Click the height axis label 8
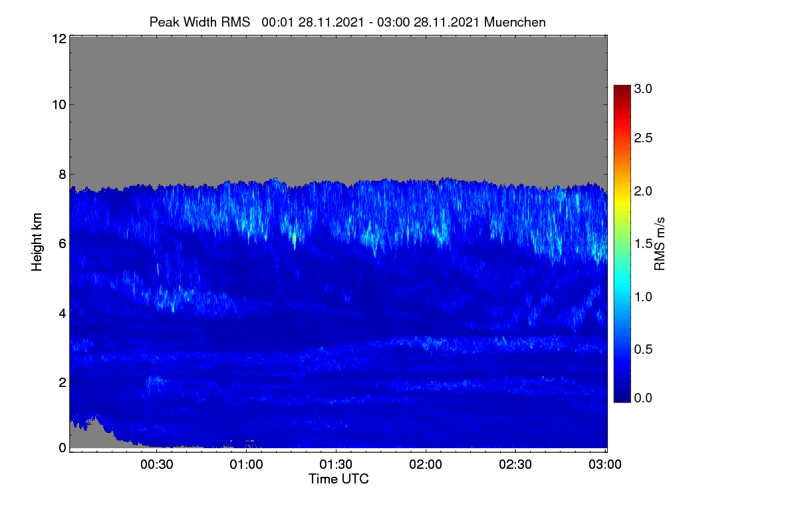This screenshot has width=798, height=532. (x=62, y=174)
